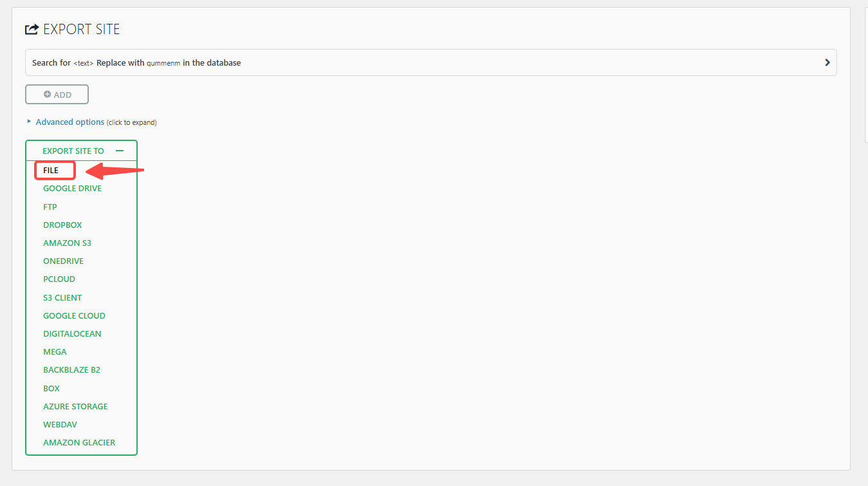
Task: Pick ONEDRIVE export destination
Action: 63,261
